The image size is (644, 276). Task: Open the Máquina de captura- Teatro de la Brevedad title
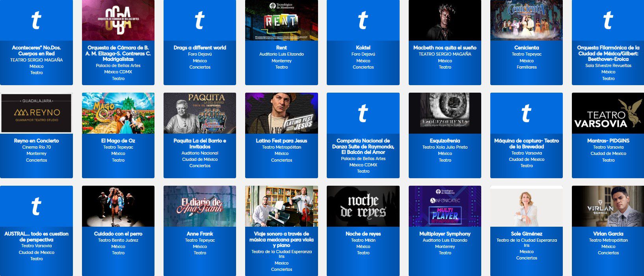(527, 144)
